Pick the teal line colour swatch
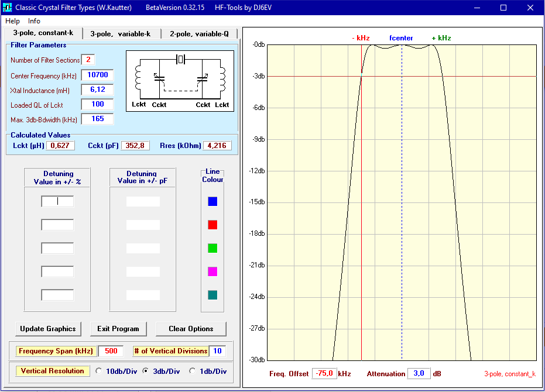The image size is (545, 392). (212, 295)
